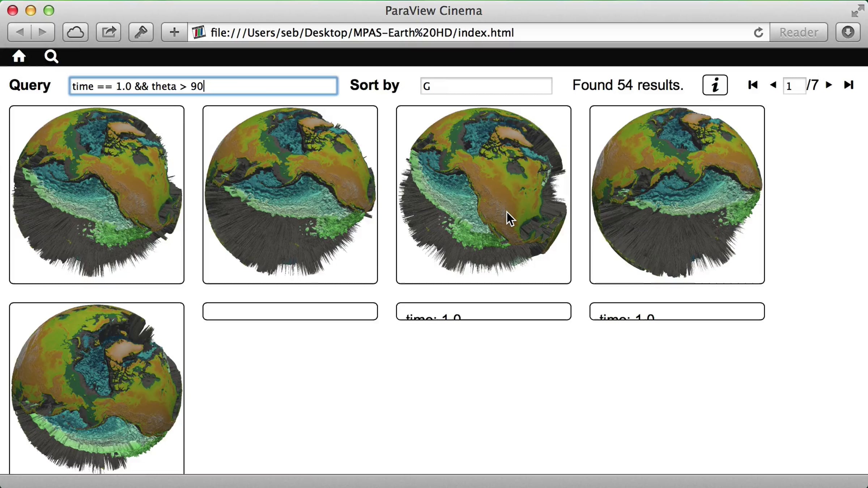Jump to the last results page

coord(848,85)
